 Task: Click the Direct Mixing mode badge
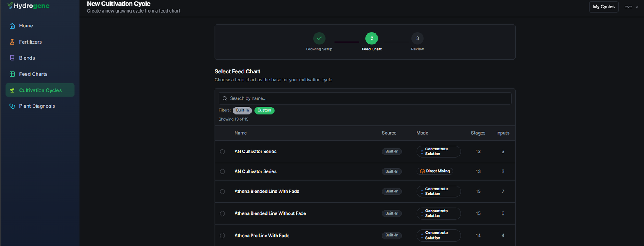[435, 171]
